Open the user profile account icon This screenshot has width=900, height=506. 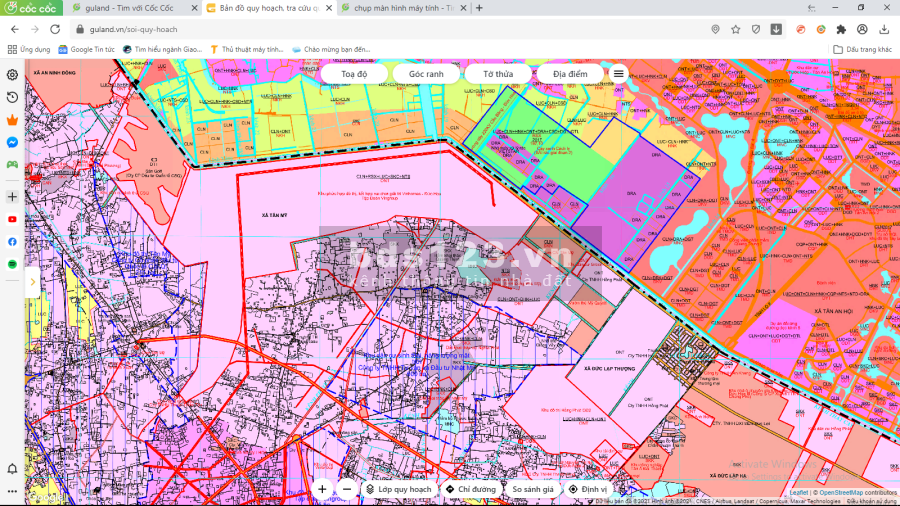tap(862, 29)
